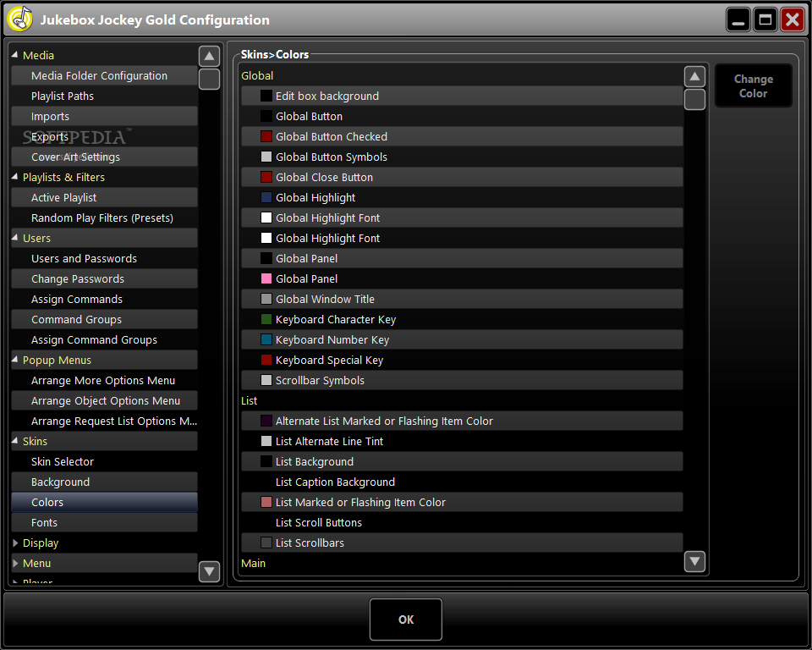Screen dimensions: 812x650
Task: Select the Exports item
Action: (104, 136)
